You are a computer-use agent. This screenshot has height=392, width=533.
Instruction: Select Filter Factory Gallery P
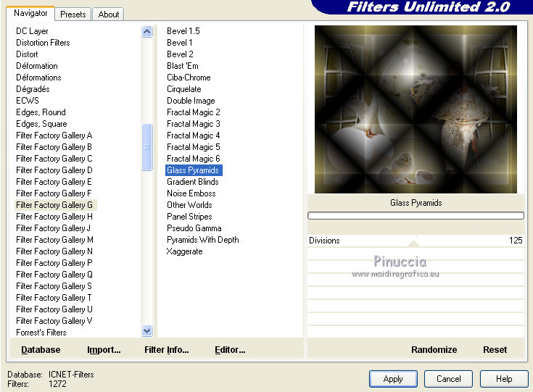pyautogui.click(x=54, y=262)
